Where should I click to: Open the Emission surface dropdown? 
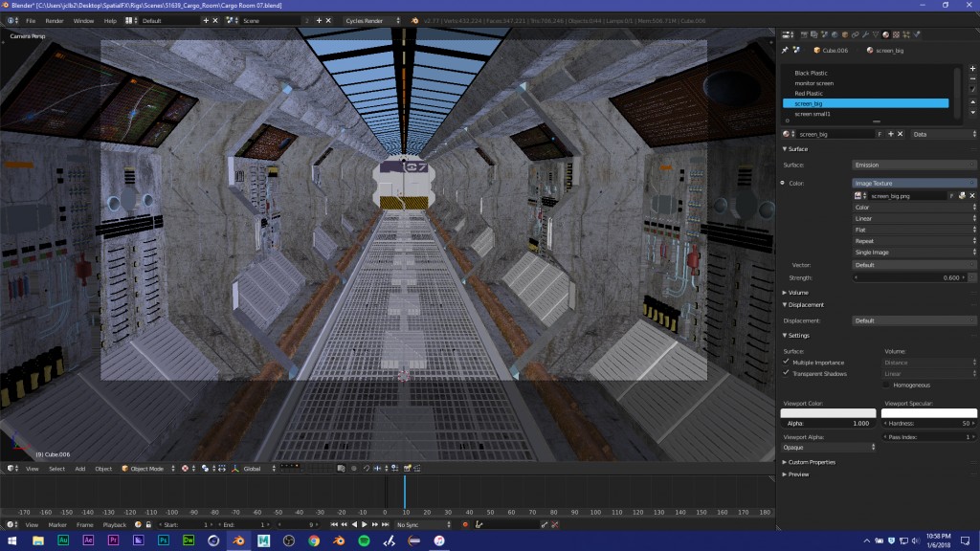point(914,165)
